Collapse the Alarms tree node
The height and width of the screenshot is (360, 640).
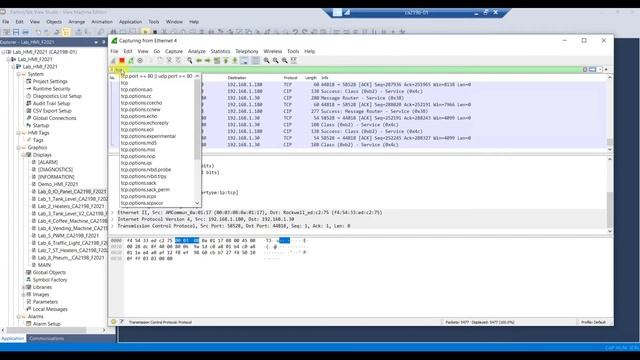click(18, 317)
